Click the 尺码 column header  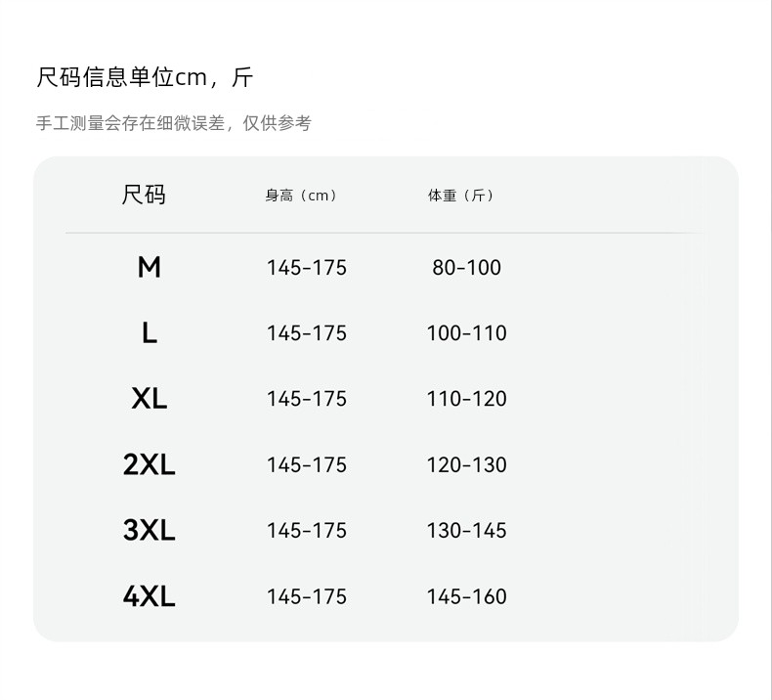144,195
